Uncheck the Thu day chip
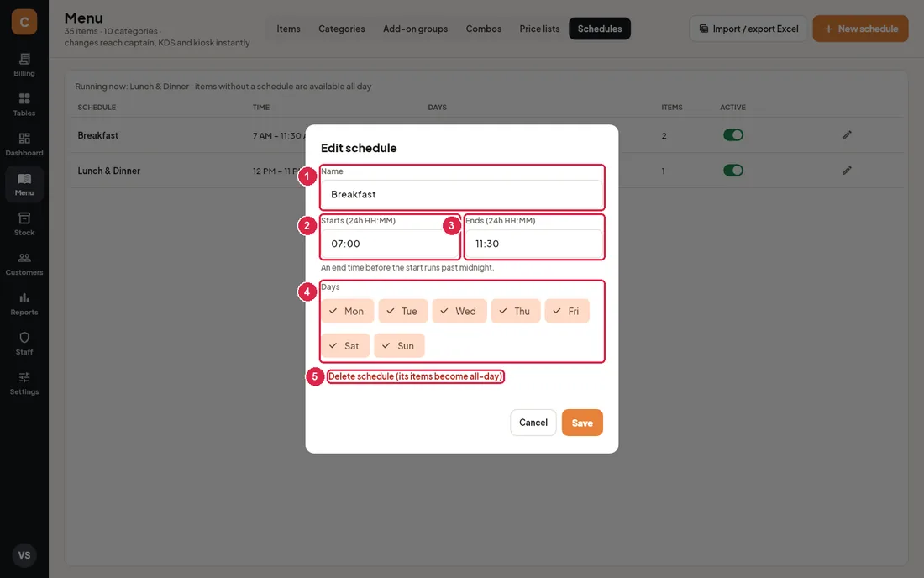The width and height of the screenshot is (924, 578). (x=516, y=311)
